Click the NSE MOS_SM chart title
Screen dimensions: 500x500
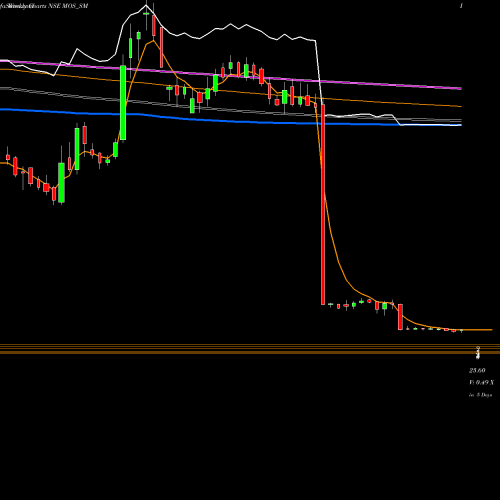click(68, 6)
